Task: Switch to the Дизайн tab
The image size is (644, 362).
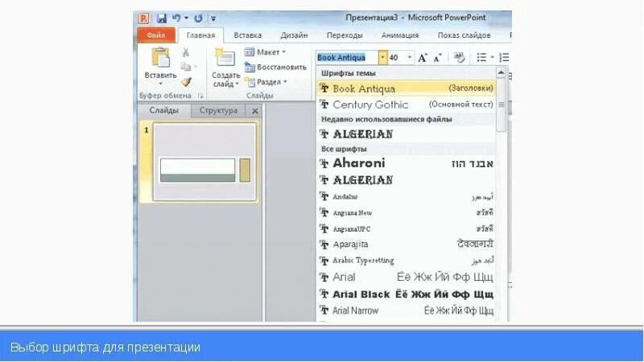Action: 294,35
